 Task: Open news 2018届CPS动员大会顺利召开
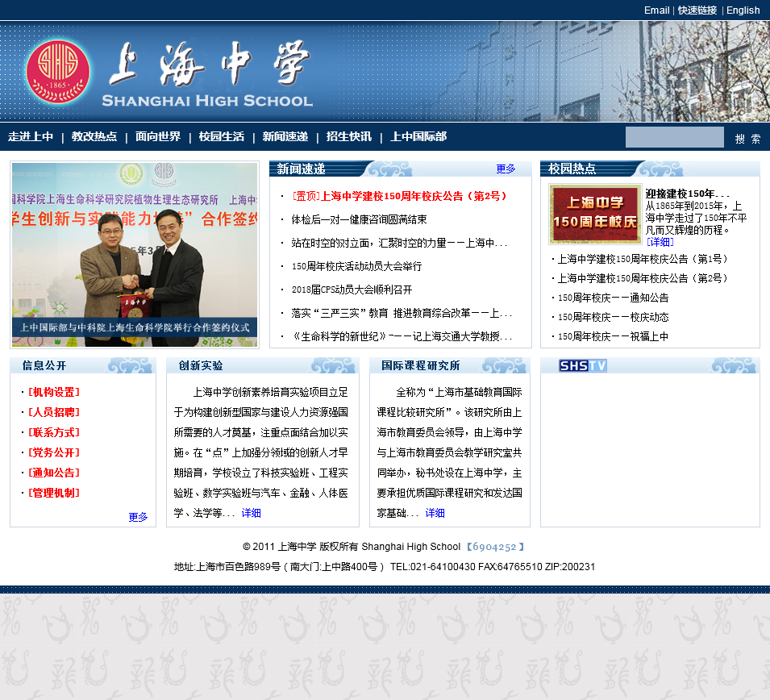point(352,290)
